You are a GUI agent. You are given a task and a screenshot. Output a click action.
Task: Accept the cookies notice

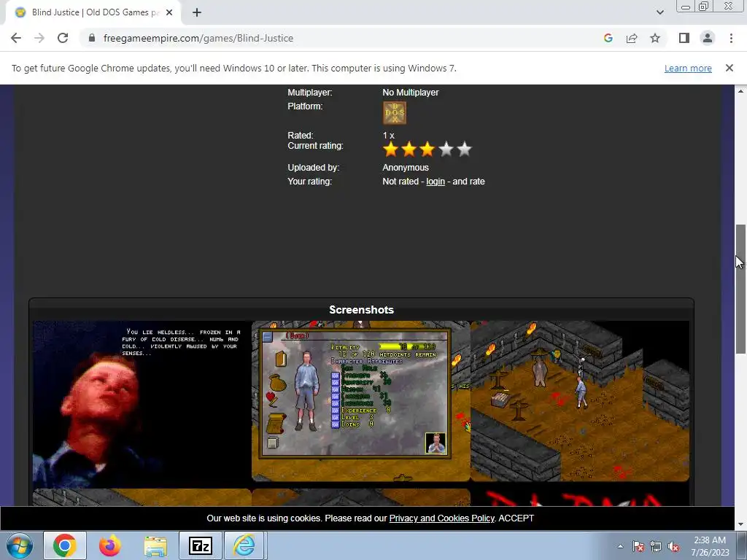tap(516, 518)
